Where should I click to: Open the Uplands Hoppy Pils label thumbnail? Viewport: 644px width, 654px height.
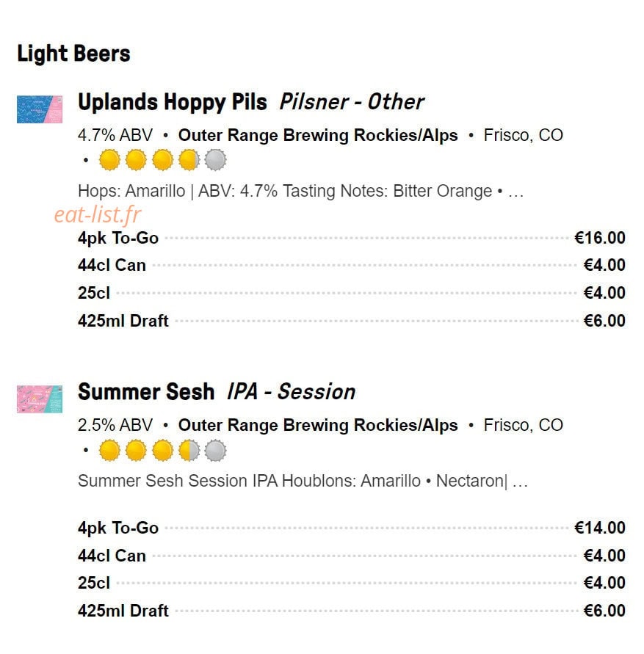40,109
